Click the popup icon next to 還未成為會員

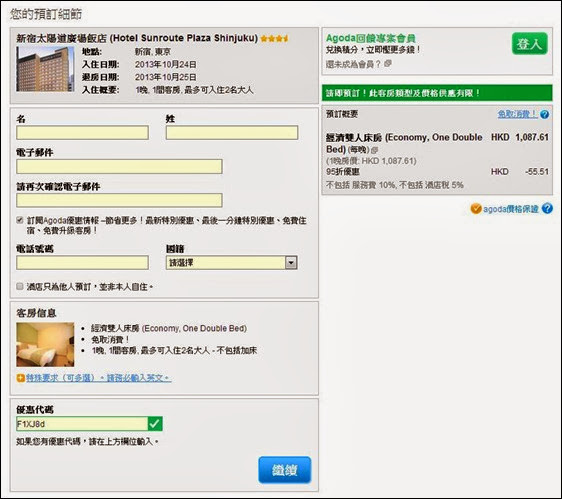(x=388, y=63)
